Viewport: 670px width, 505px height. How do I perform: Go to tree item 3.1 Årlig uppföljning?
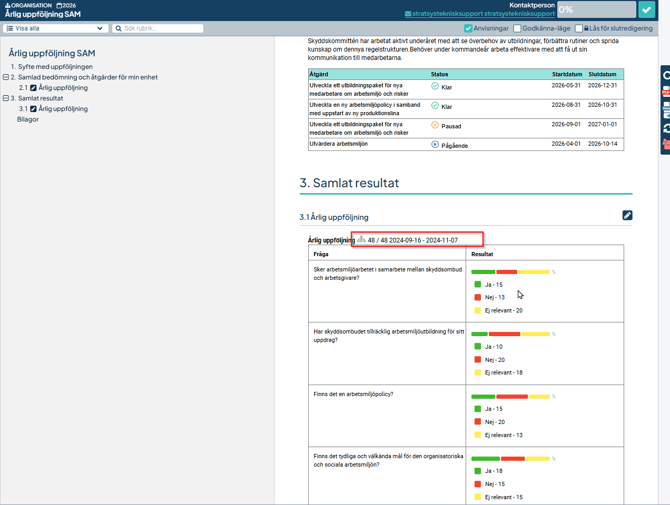tap(53, 109)
